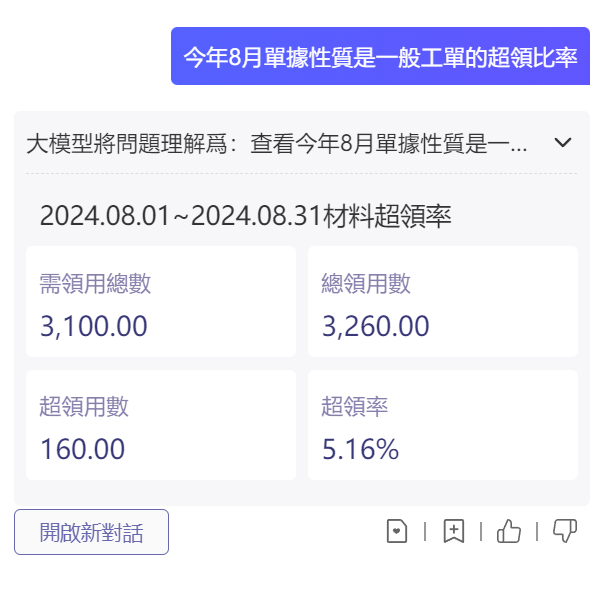Select the 160.00 value
609x589 pixels.
(x=82, y=449)
